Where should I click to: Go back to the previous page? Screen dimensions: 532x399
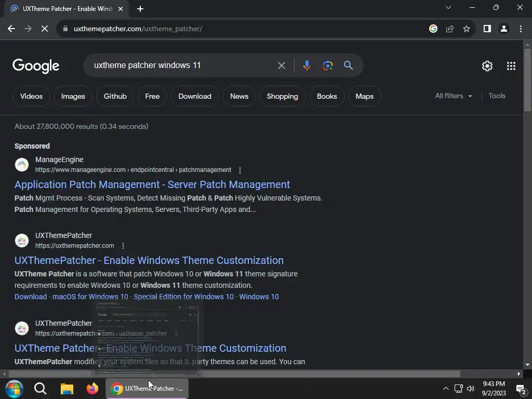[11, 29]
